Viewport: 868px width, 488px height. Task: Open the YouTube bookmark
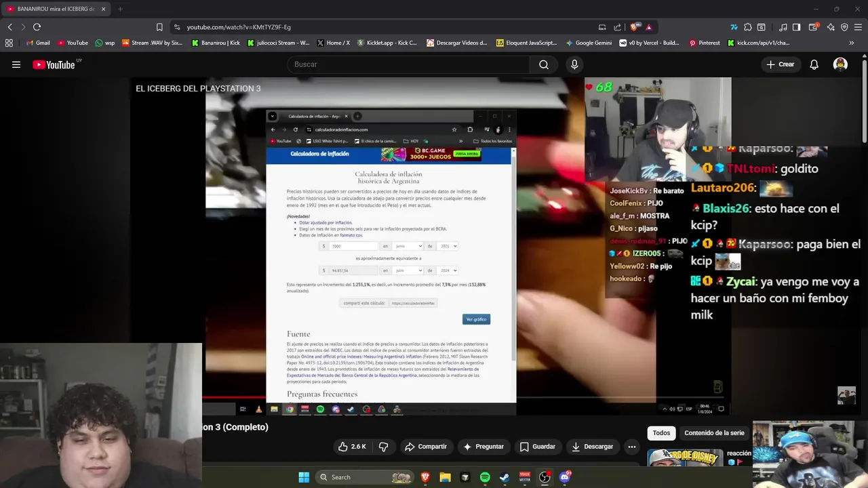[73, 43]
